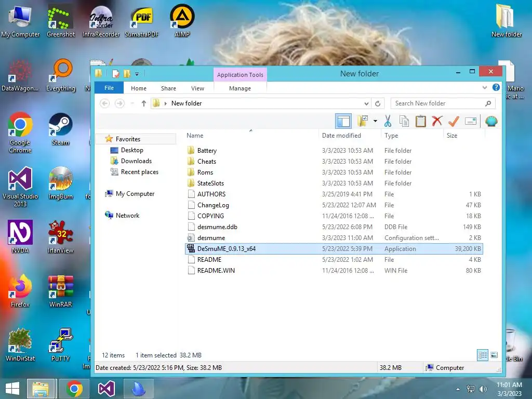Viewport: 532px width, 399px height.
Task: Open the teal shell settings icon
Action: click(x=491, y=121)
